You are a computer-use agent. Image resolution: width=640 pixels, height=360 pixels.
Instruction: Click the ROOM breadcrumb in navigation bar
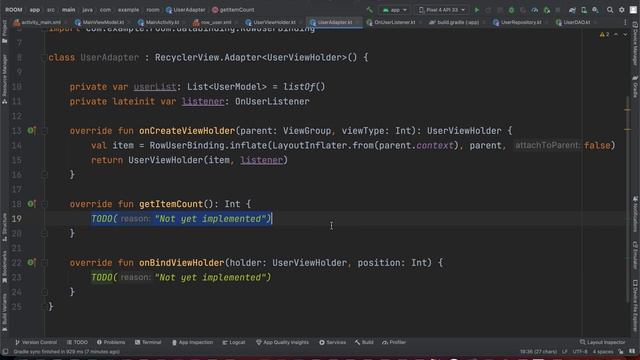tap(13, 10)
